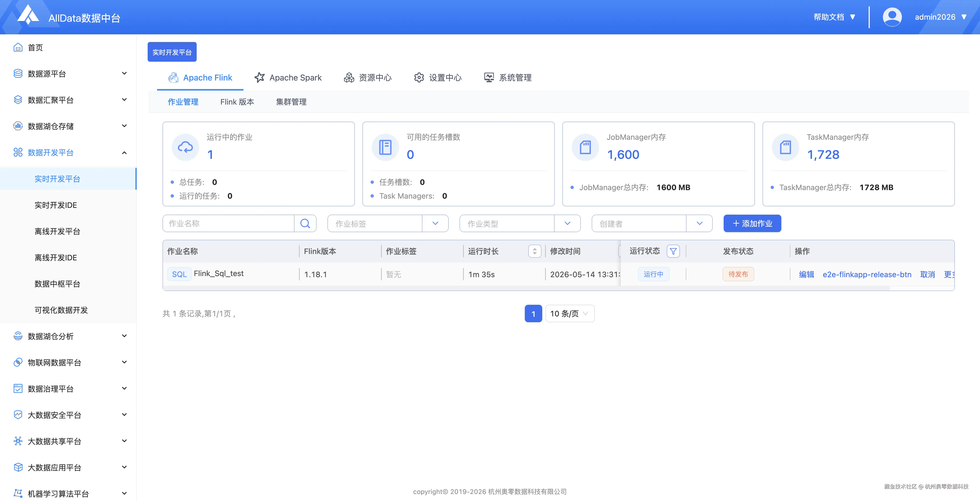
Task: Click the AllData logo icon
Action: click(28, 15)
